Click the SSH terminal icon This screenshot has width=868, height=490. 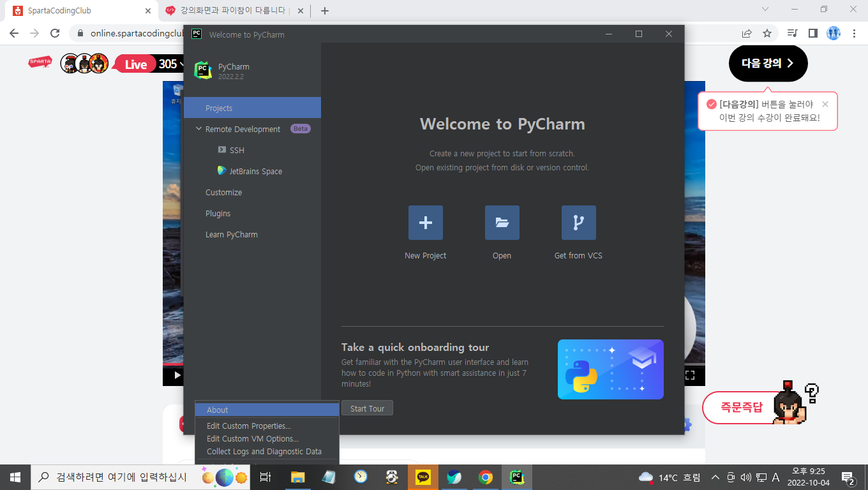point(222,150)
